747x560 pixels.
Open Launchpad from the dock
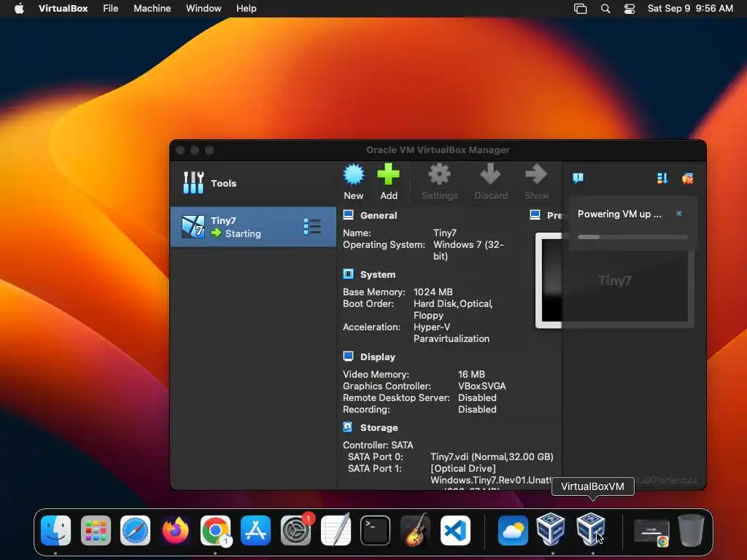(x=96, y=530)
